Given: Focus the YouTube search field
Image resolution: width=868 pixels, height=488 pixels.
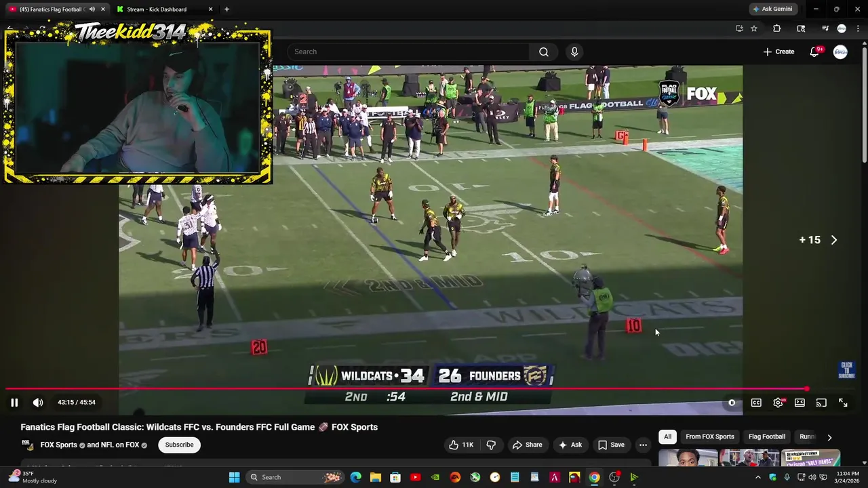Looking at the screenshot, I should [408, 52].
